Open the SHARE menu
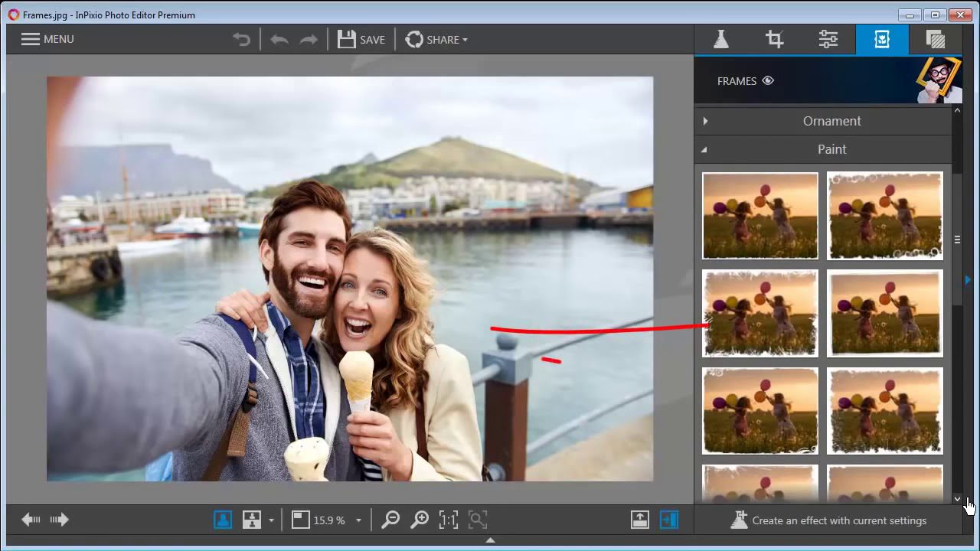 pyautogui.click(x=436, y=39)
